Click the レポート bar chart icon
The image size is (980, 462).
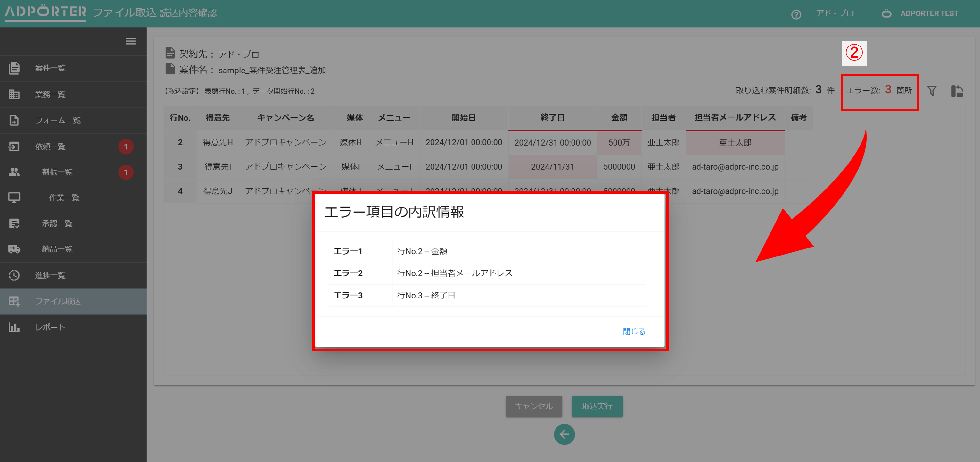(x=14, y=327)
